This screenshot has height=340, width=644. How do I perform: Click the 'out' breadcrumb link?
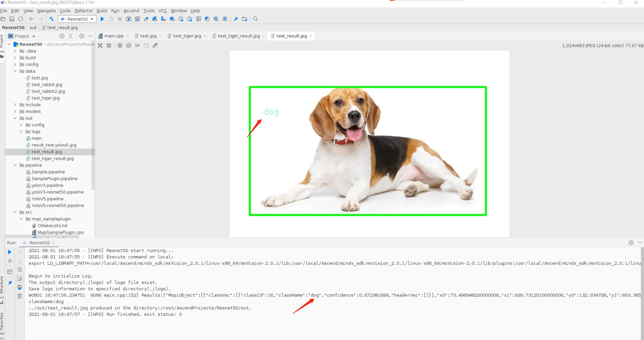33,27
